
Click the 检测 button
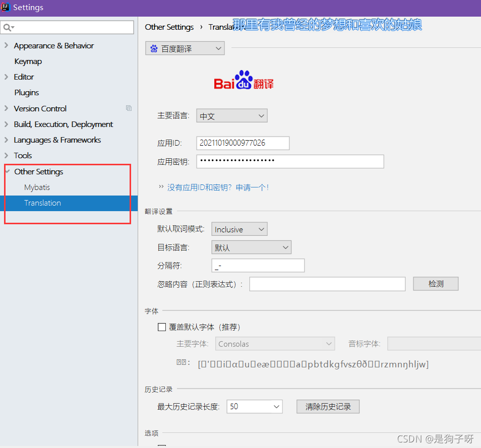tap(436, 284)
